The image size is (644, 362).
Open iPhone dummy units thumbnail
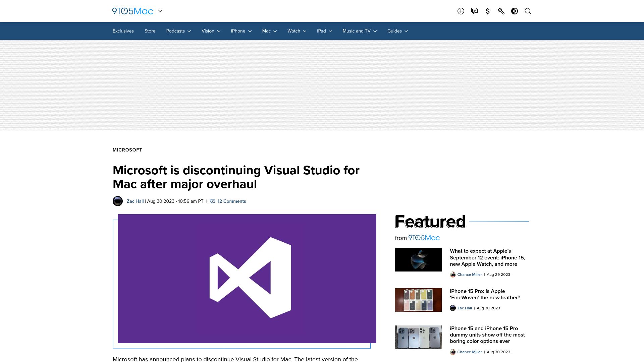(418, 337)
